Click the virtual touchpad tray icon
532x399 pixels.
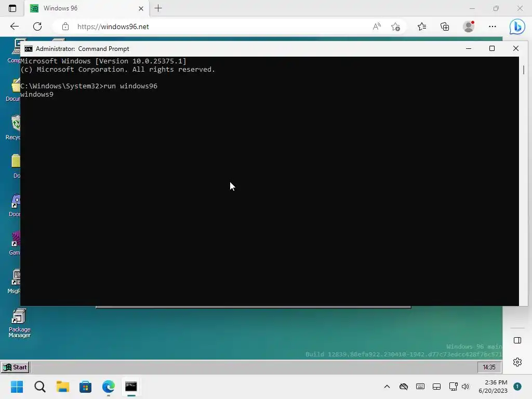coord(436,387)
